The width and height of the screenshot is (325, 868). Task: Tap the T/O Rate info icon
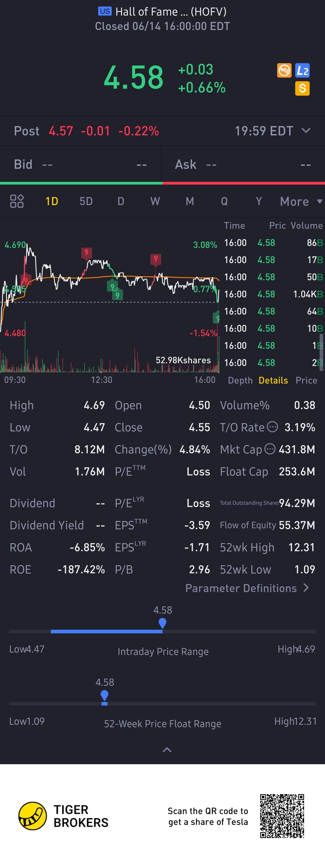click(x=272, y=427)
